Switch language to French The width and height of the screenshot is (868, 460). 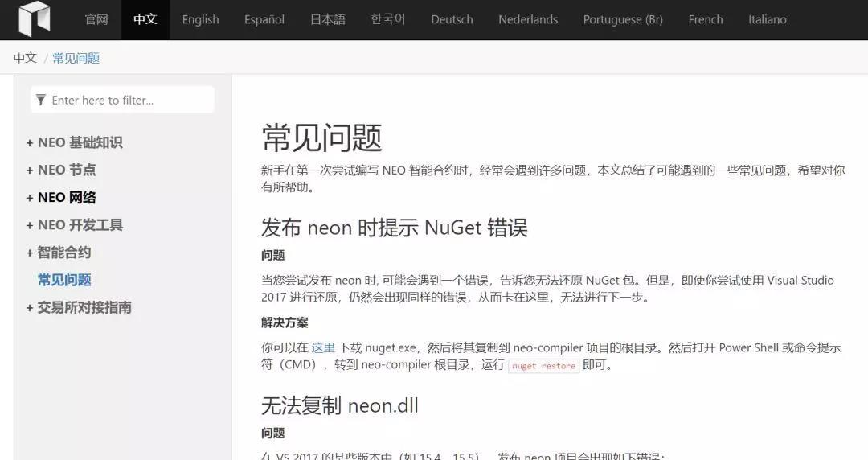tap(706, 19)
